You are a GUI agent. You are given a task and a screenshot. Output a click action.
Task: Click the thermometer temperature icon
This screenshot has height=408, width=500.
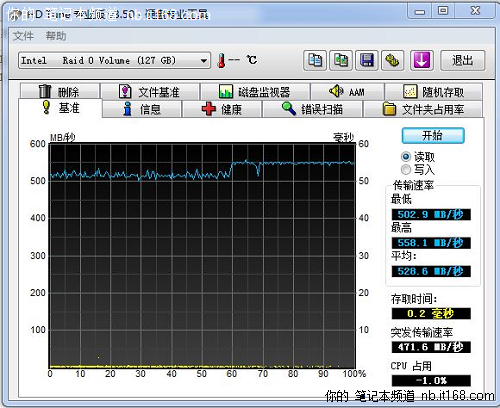coord(221,61)
